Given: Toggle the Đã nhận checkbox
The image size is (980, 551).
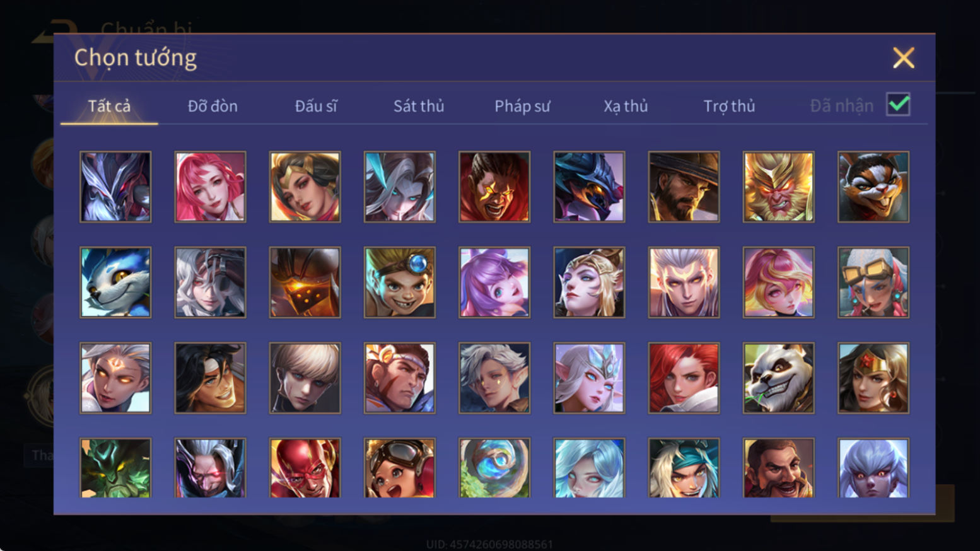Looking at the screenshot, I should 898,104.
